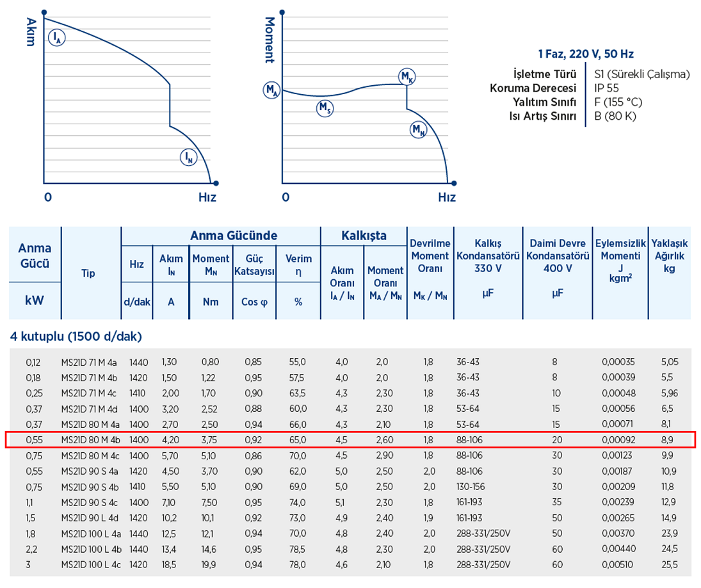This screenshot has height=588, width=701.
Task: Click the "Kalkışta" group header
Action: click(x=364, y=236)
